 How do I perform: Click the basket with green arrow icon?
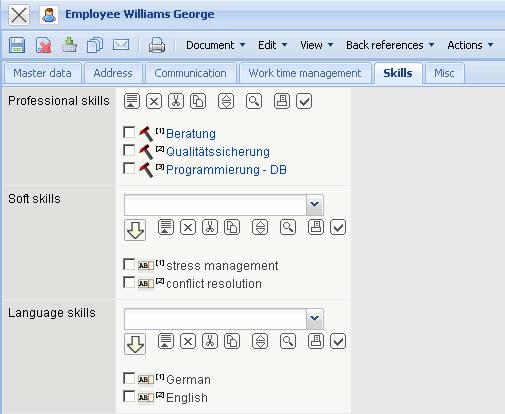tap(69, 45)
